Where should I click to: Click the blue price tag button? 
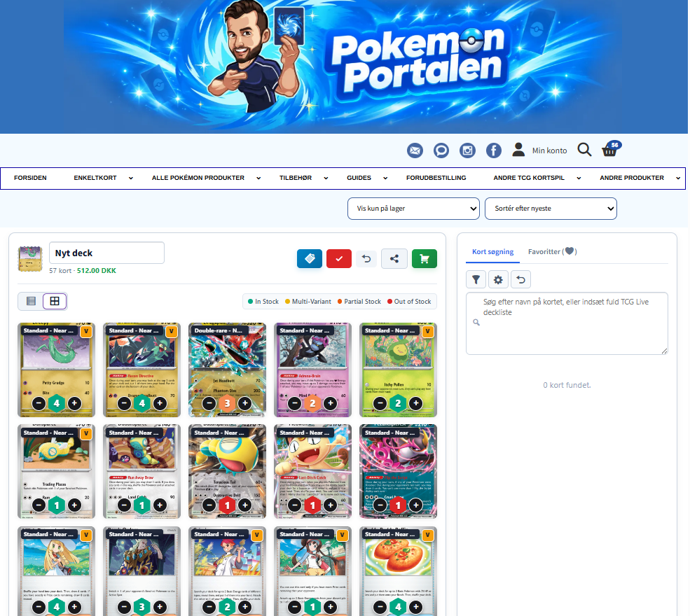(310, 258)
